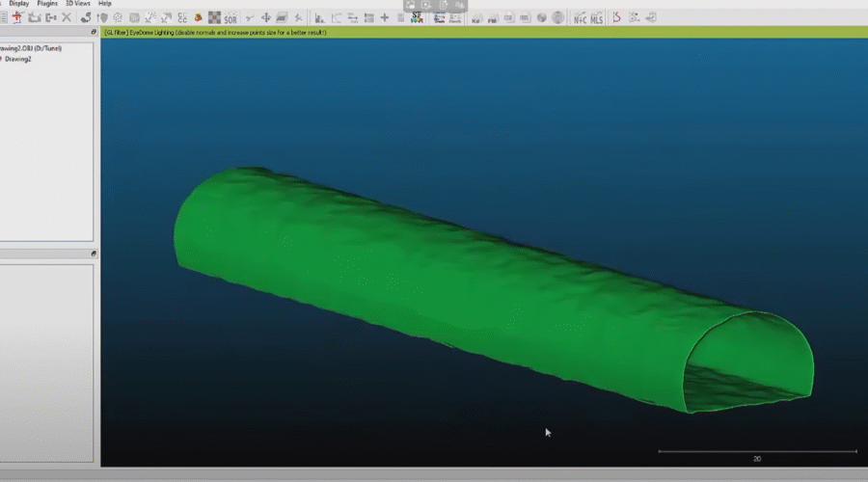Screen dimensions: 868x482
Task: Click the red S-curve toolbar icon
Action: tap(617, 17)
